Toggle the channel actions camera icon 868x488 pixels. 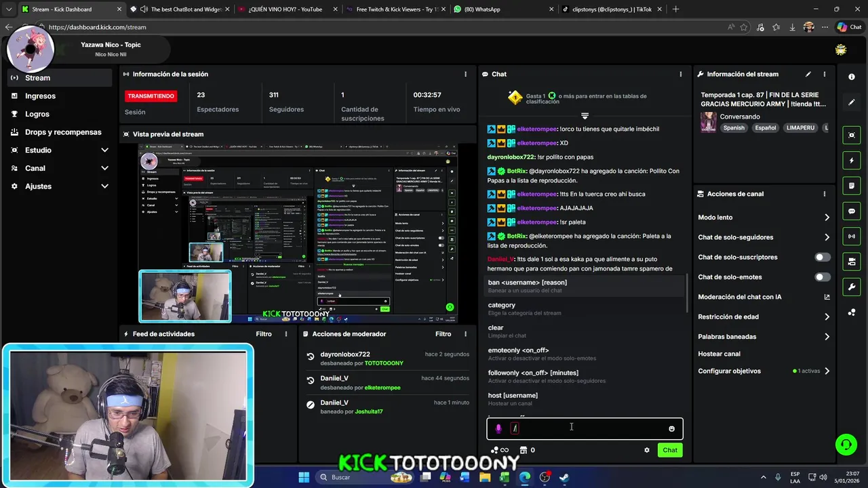[x=852, y=262]
